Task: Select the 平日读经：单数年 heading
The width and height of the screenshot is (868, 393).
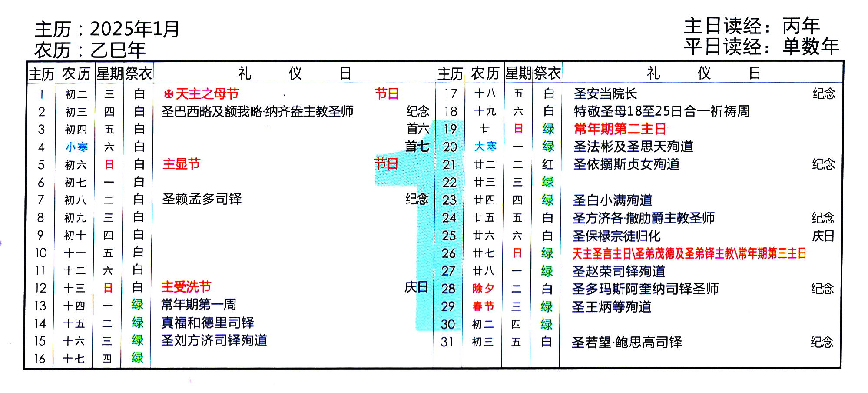Action: pyautogui.click(x=761, y=47)
